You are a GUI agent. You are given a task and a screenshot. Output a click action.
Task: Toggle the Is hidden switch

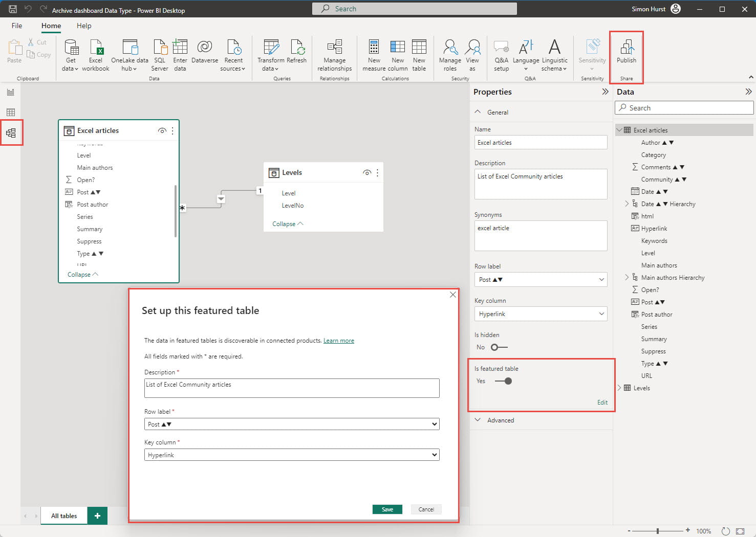click(x=499, y=347)
